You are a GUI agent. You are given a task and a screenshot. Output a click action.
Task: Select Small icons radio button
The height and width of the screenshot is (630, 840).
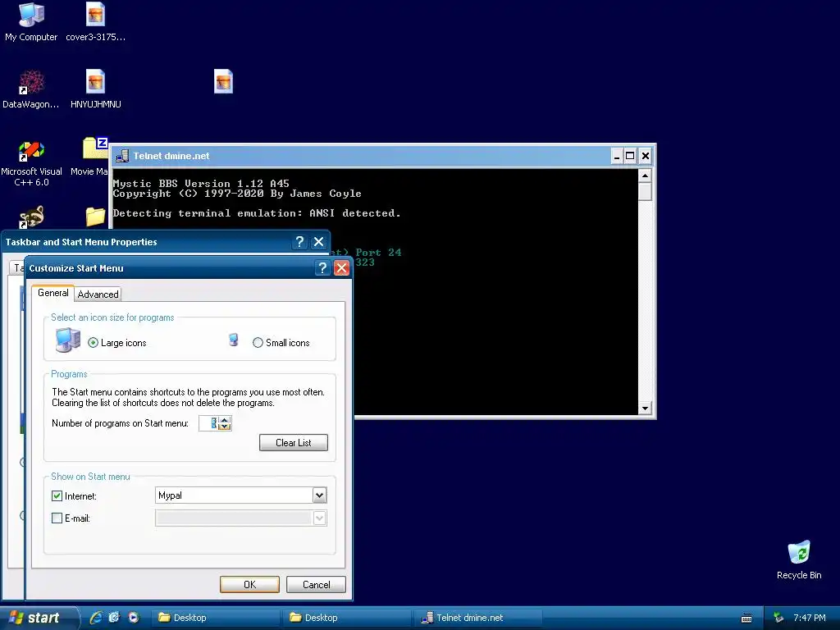coord(258,343)
